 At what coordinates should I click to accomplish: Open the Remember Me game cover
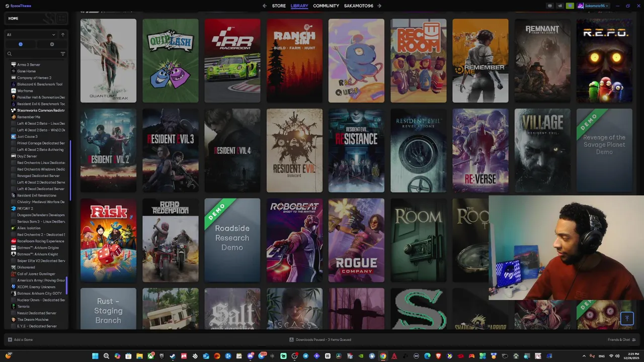(480, 60)
